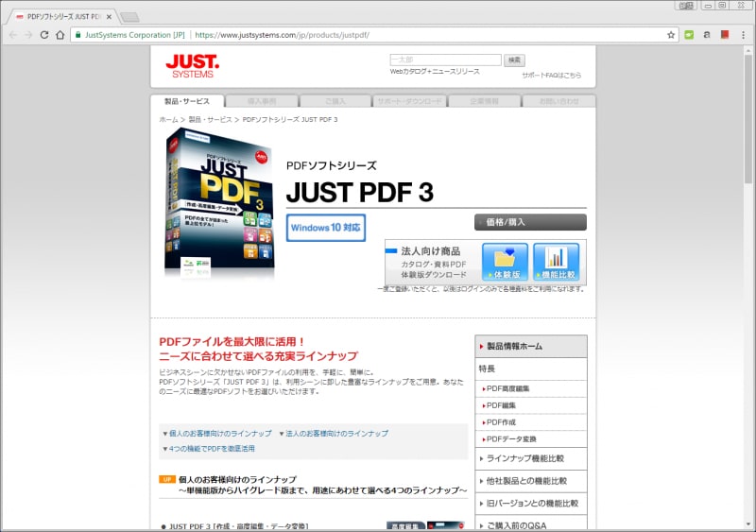
Task: Open the green extension icon in the toolbar
Action: click(689, 35)
